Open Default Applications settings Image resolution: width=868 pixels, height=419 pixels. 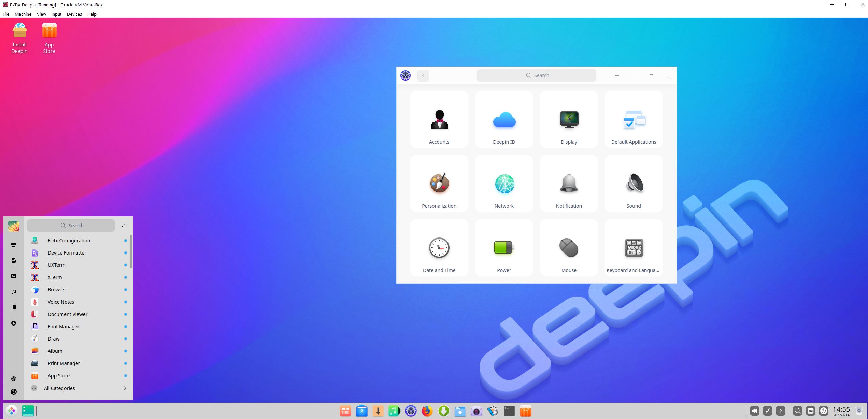pos(634,119)
